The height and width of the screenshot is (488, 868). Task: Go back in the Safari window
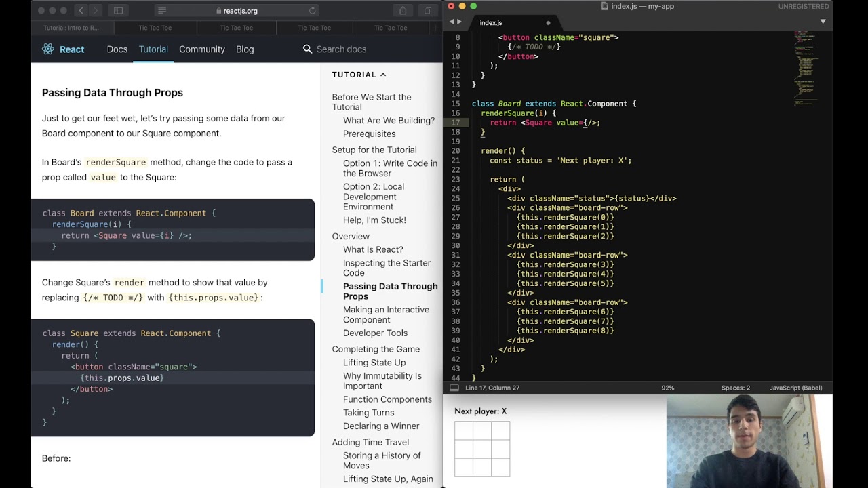pyautogui.click(x=81, y=10)
